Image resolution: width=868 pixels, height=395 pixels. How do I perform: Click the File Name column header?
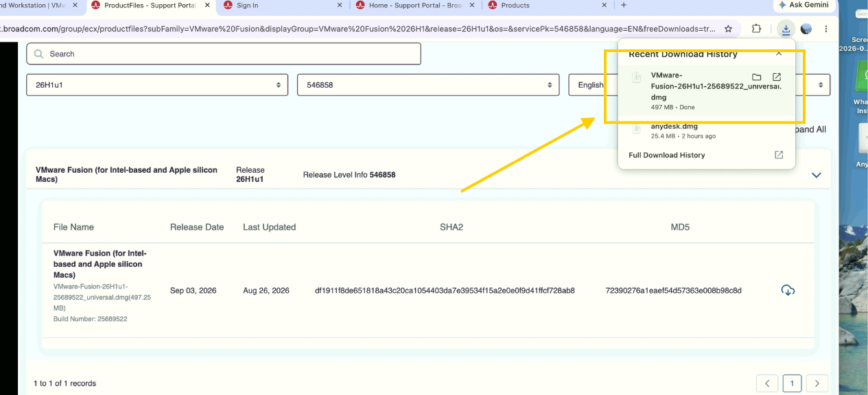(73, 227)
